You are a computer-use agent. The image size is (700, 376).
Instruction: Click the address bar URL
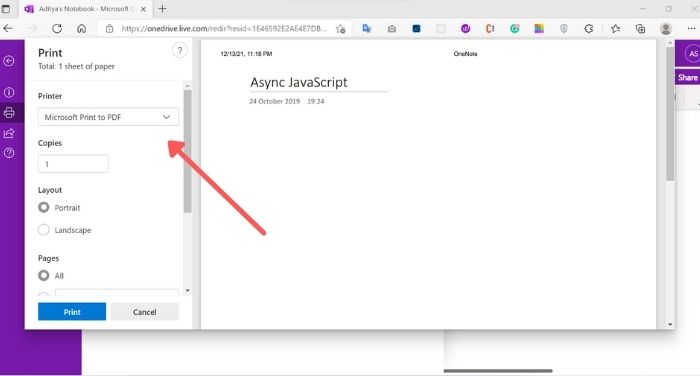[x=224, y=29]
